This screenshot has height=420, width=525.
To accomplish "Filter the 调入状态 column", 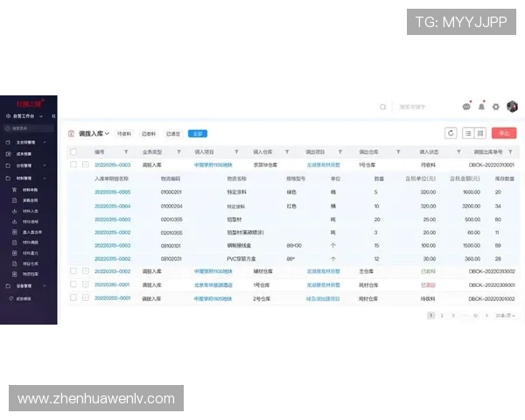I will (458, 151).
